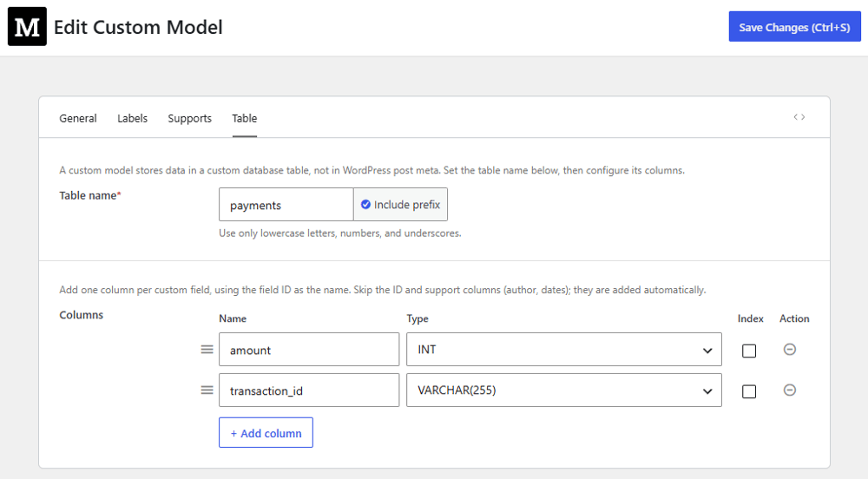Screen dimensions: 868x479
Task: Click the Table name label
Action: coord(90,195)
